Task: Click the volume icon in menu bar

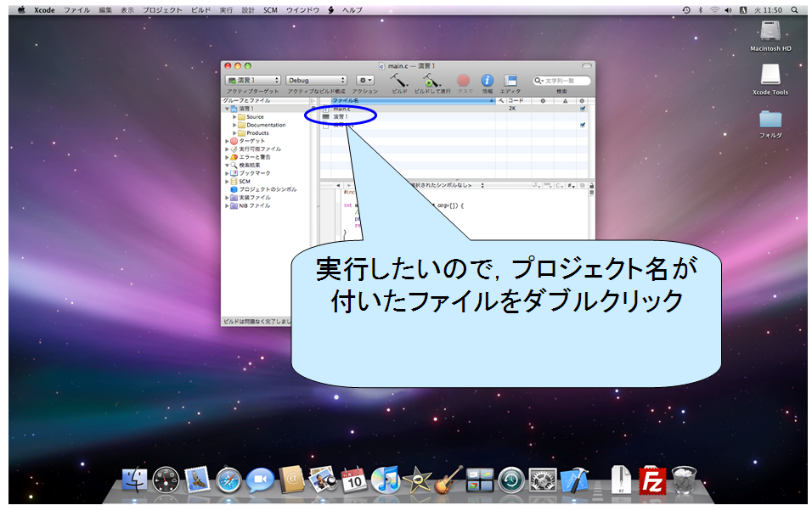Action: coord(728,10)
